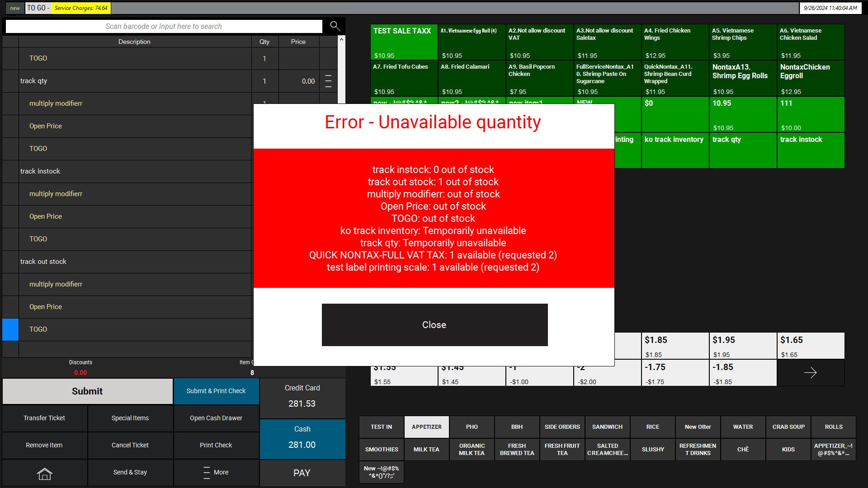
Task: Click the next page arrow in menu grid
Action: click(x=810, y=373)
